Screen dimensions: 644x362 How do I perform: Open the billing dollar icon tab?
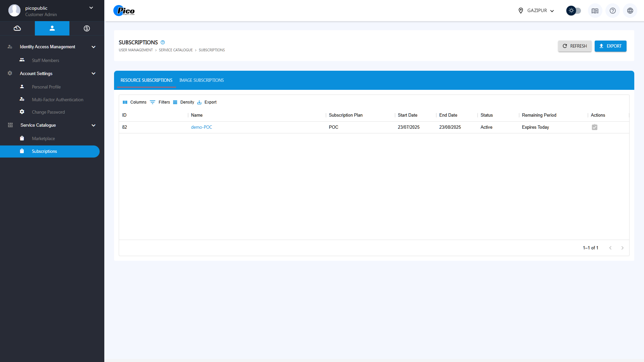87,28
